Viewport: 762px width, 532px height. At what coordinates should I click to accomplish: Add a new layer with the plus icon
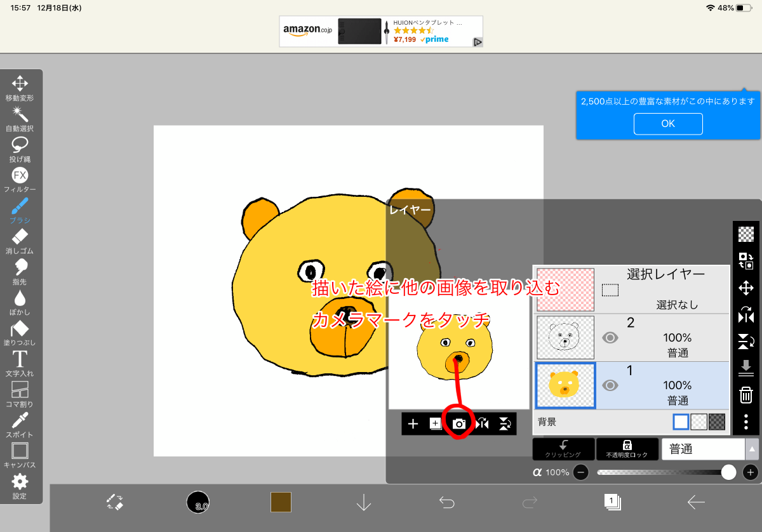413,423
